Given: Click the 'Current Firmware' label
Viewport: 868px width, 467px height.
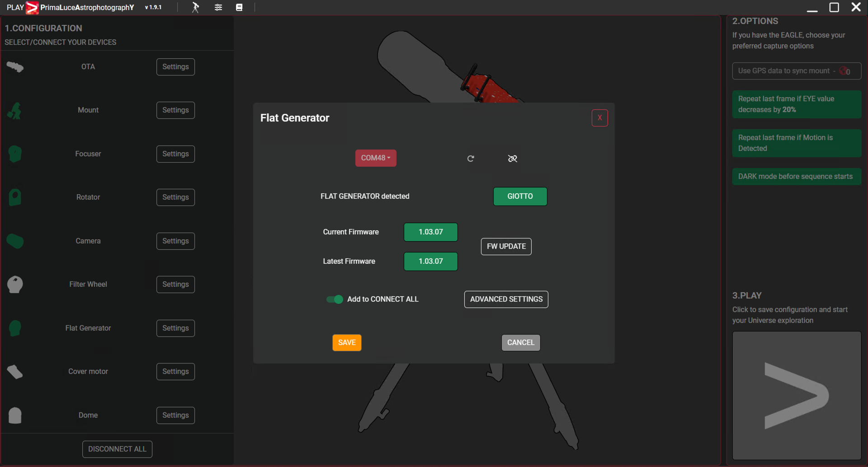Looking at the screenshot, I should pyautogui.click(x=351, y=232).
